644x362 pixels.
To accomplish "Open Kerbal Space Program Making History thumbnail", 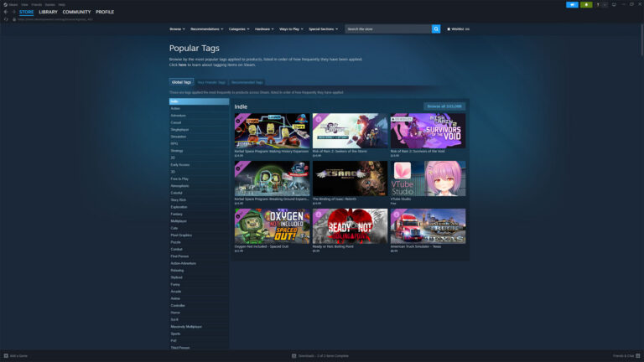I will pyautogui.click(x=272, y=131).
